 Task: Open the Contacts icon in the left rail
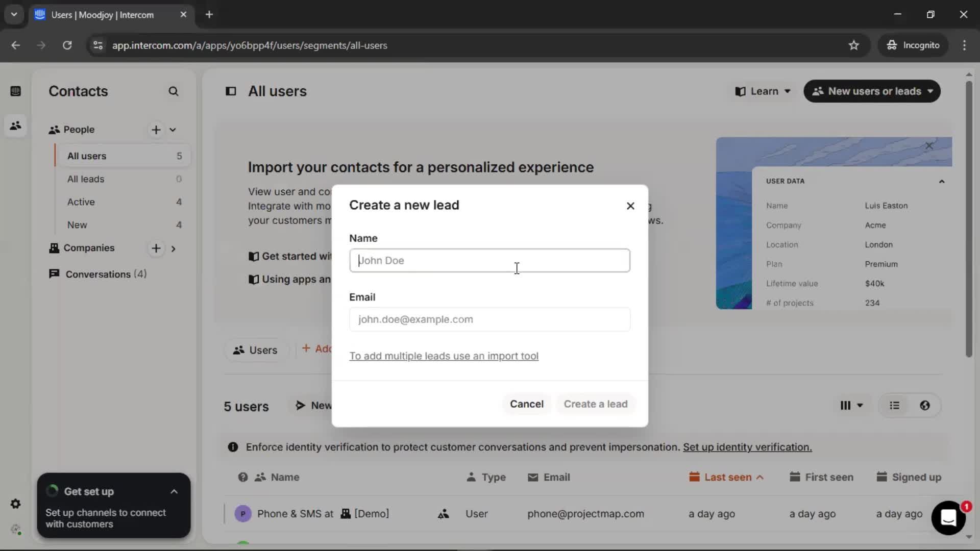pos(15,125)
